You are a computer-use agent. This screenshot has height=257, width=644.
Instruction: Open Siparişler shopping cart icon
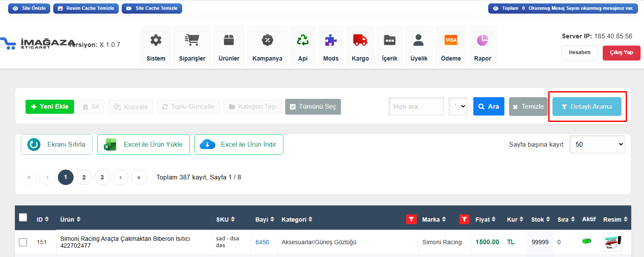coord(192,40)
